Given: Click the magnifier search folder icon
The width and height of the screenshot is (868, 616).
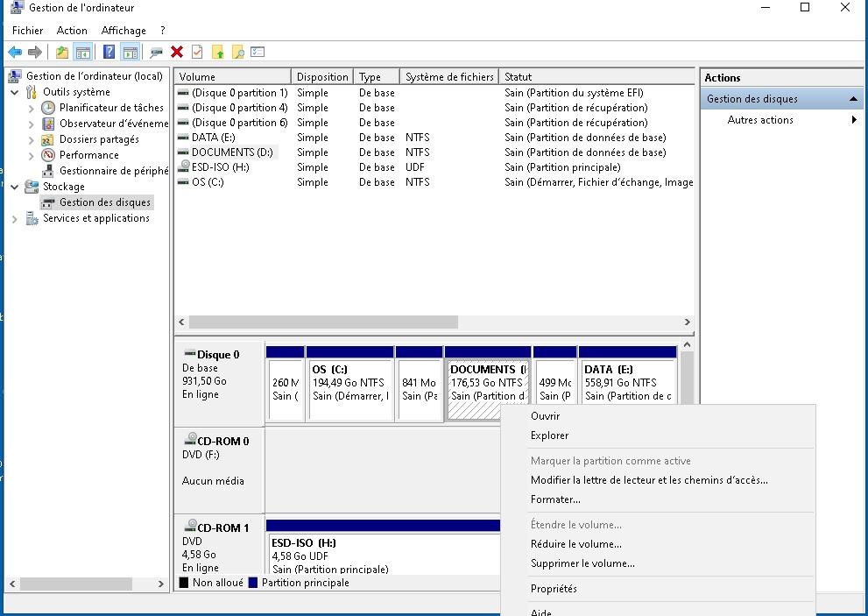Looking at the screenshot, I should (237, 53).
